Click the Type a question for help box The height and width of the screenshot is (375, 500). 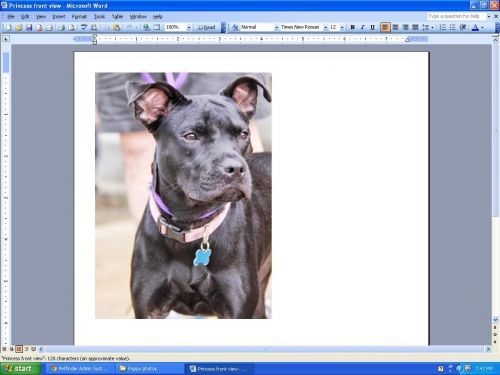(456, 16)
